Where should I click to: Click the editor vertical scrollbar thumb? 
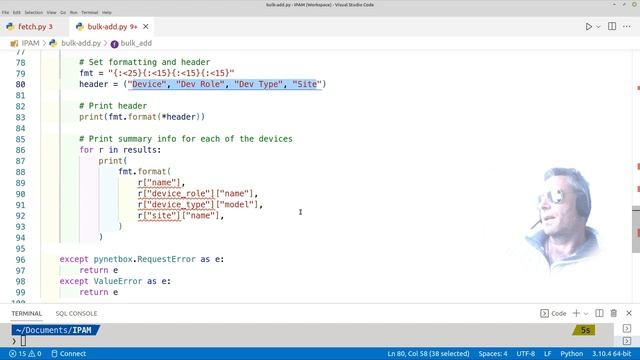[636, 229]
